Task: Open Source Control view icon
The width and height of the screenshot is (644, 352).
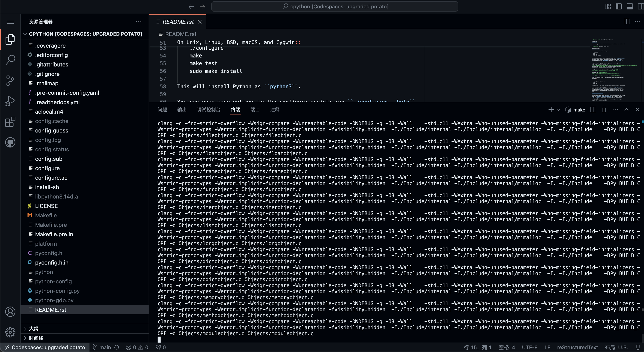Action: coord(10,81)
